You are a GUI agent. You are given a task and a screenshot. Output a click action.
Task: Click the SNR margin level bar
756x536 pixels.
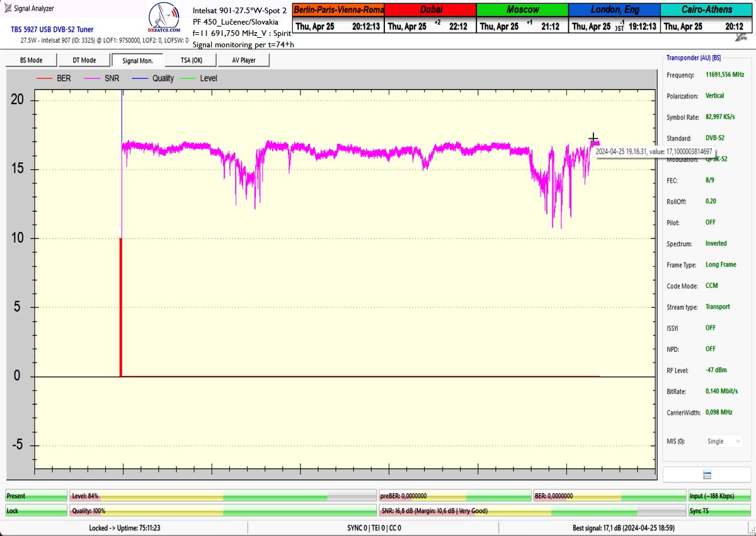[x=532, y=511]
